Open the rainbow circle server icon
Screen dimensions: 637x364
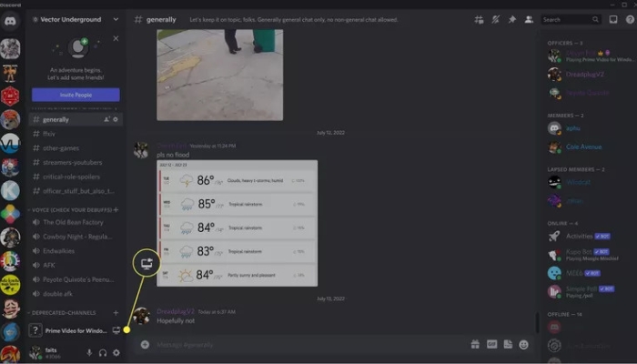[x=10, y=261]
